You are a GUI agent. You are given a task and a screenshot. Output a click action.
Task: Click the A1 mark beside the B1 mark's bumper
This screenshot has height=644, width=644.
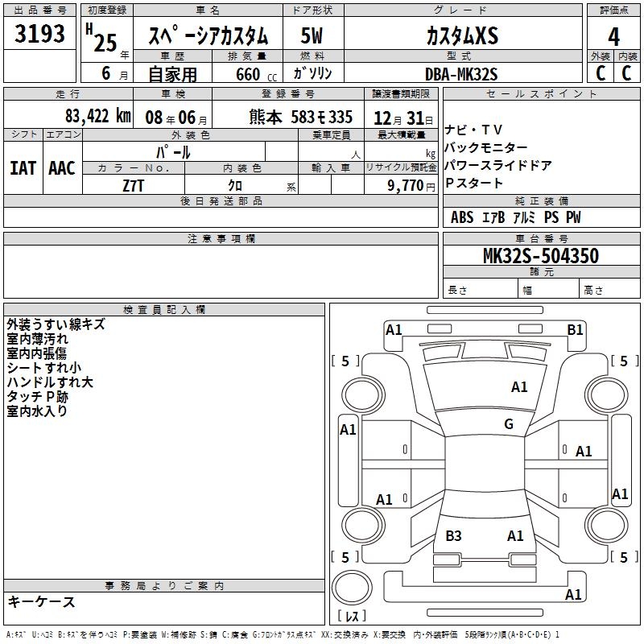(x=394, y=329)
